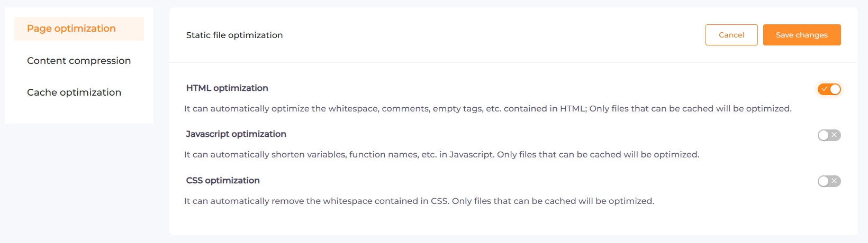868x243 pixels.
Task: Click the HTML optimization label
Action: point(227,88)
